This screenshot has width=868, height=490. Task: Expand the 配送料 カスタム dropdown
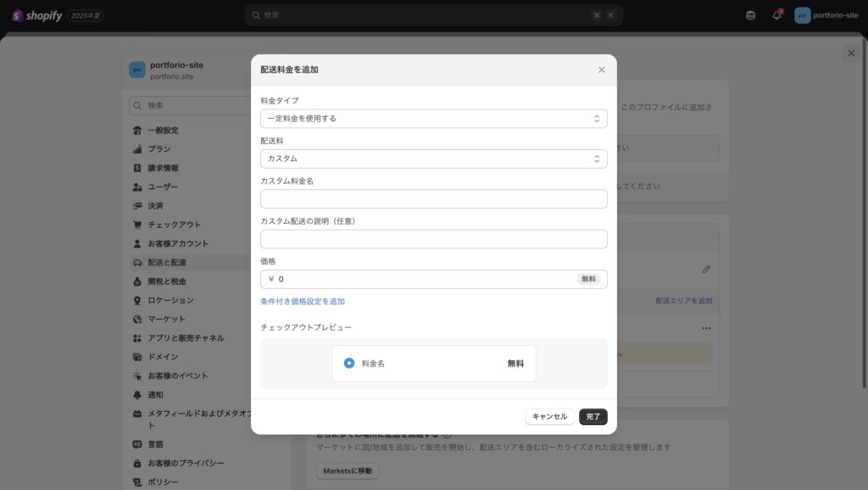click(433, 159)
